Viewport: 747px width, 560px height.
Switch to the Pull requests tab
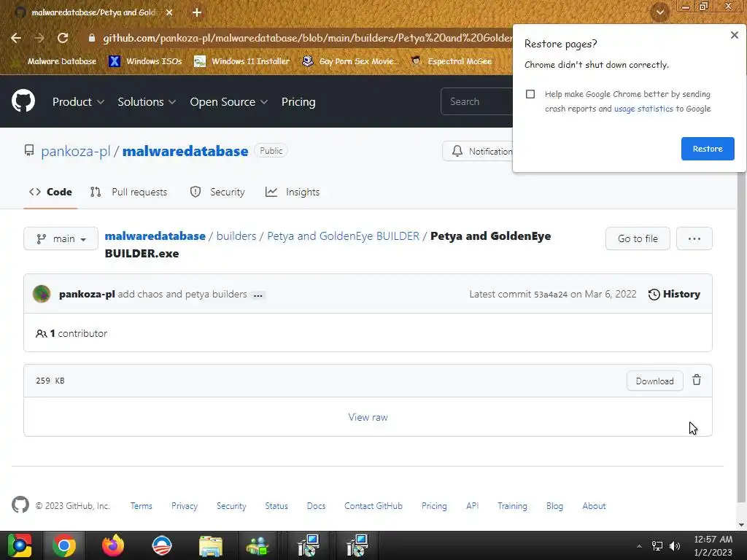(128, 192)
